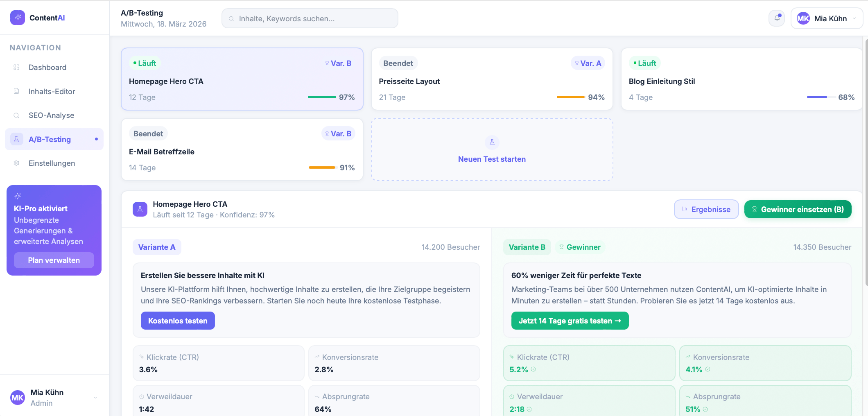Image resolution: width=868 pixels, height=416 pixels.
Task: Click the 97% confidence bar on Homepage Hero CTA
Action: click(x=322, y=97)
